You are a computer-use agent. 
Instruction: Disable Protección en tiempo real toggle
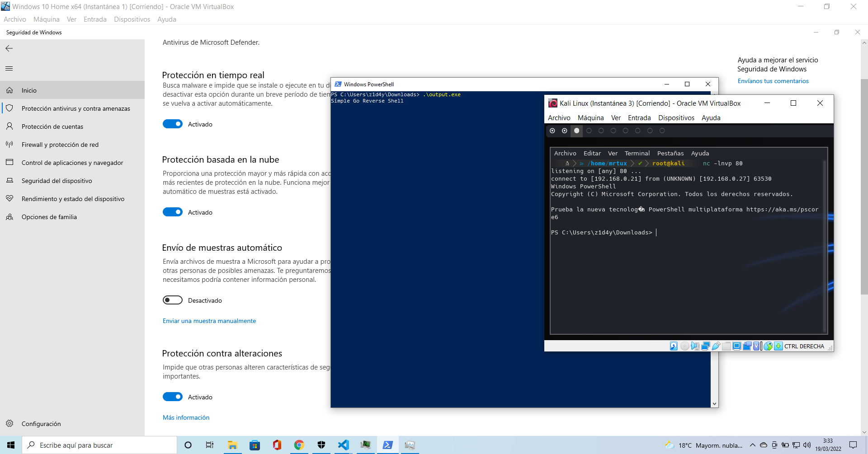coord(173,124)
